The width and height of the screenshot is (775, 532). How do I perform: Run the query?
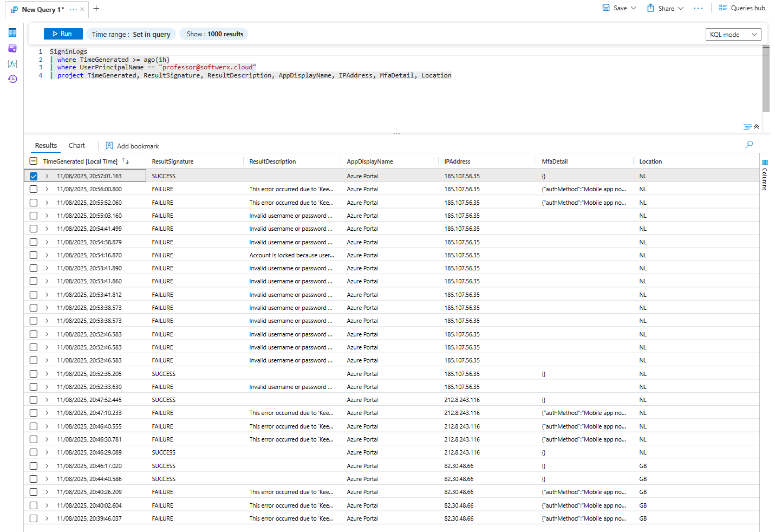[x=63, y=34]
